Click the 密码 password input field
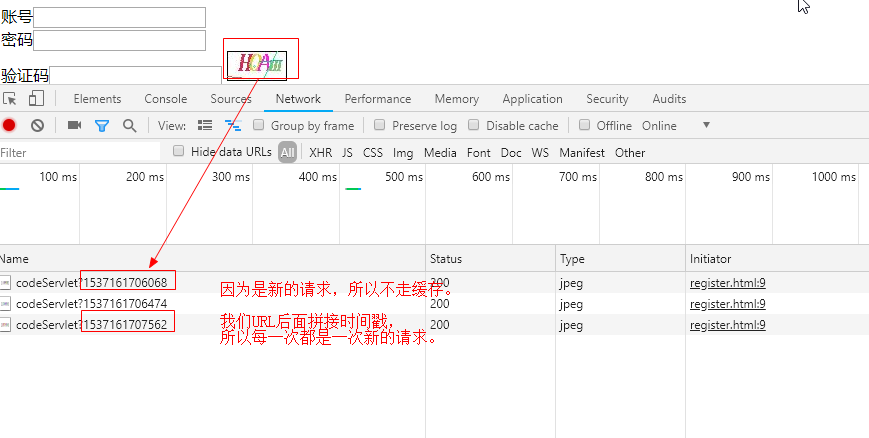 [x=119, y=40]
